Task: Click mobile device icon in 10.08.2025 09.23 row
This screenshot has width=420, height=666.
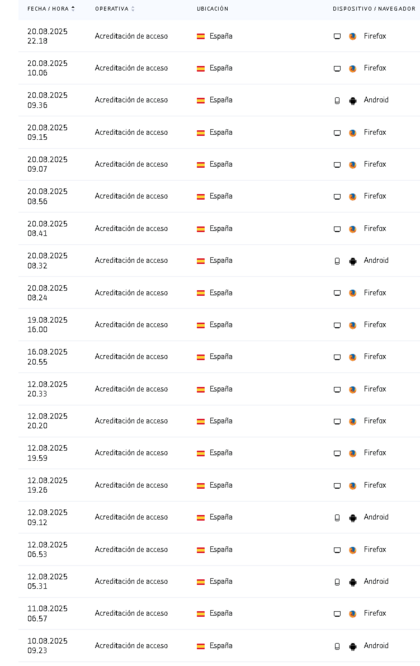Action: [x=337, y=646]
